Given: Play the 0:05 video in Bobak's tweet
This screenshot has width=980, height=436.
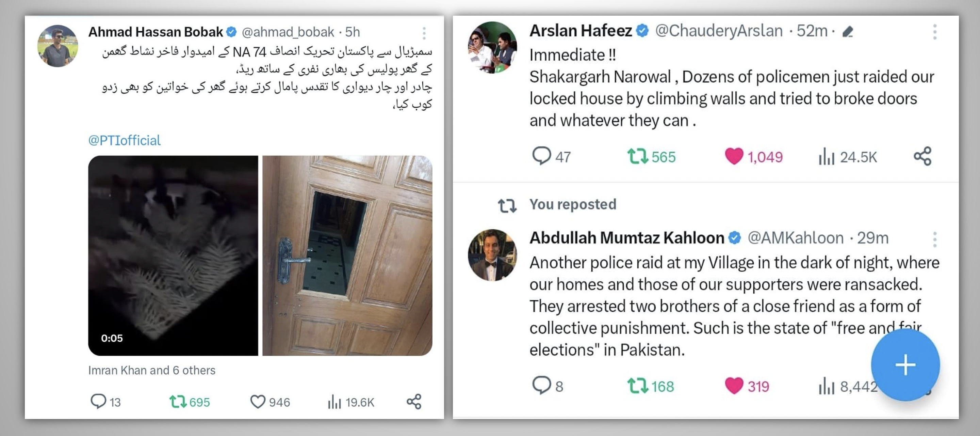Looking at the screenshot, I should pyautogui.click(x=173, y=255).
